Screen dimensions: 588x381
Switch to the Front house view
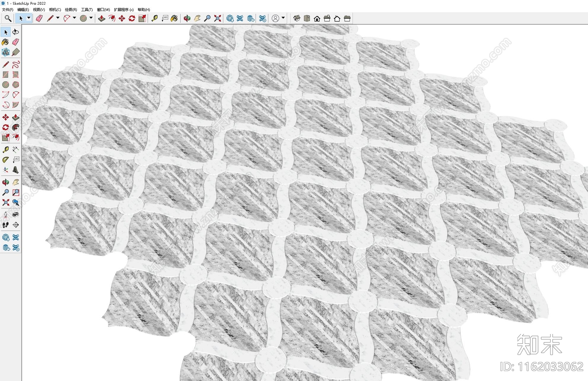coord(317,18)
